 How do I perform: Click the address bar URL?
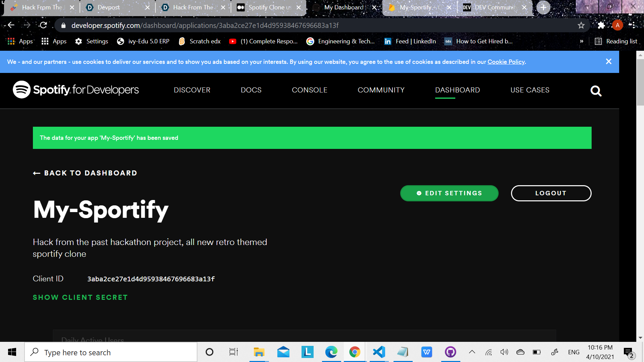[x=205, y=26]
